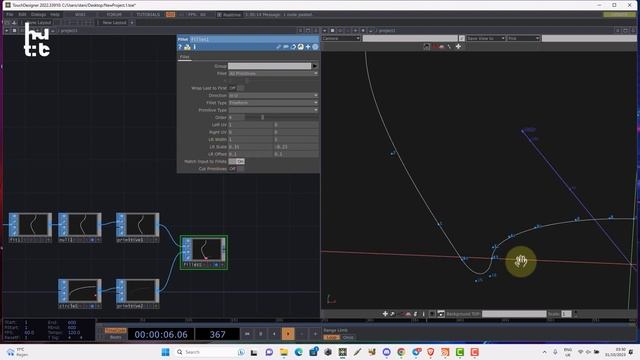Open the Camera dropdown in viewer
The height and width of the screenshot is (360, 640).
(x=341, y=38)
